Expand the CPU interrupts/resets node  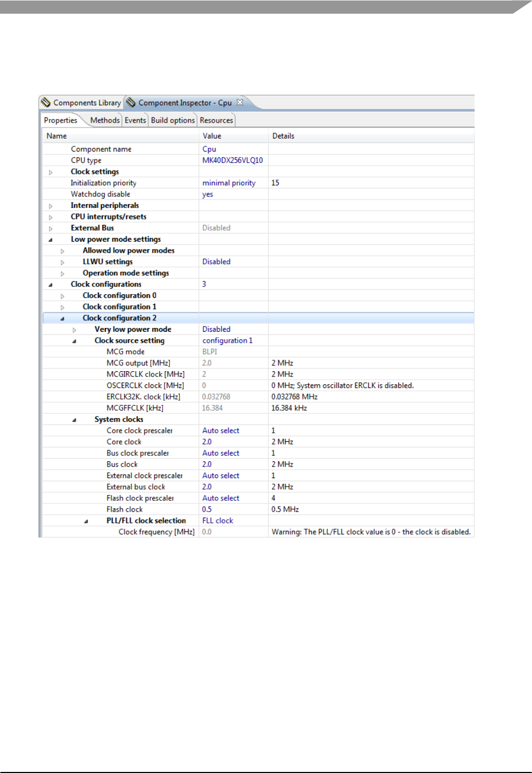[51, 217]
